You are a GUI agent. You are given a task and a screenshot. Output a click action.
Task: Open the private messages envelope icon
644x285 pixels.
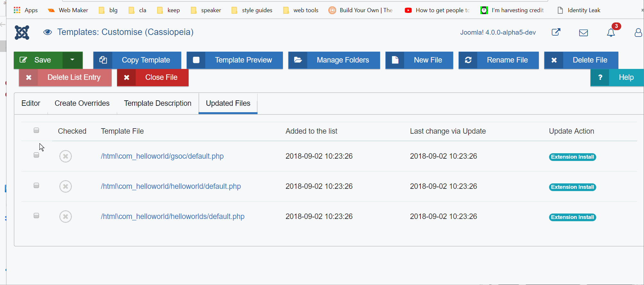[583, 33]
